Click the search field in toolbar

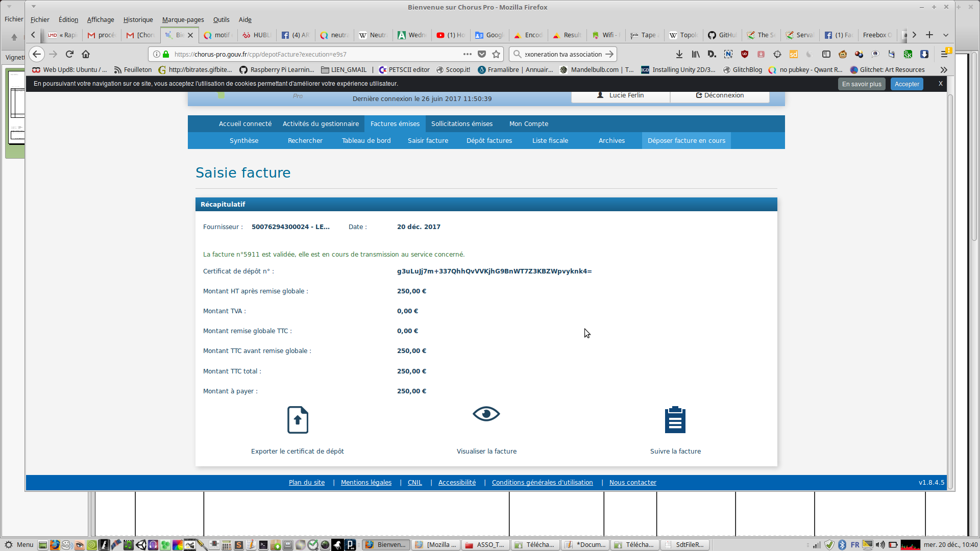click(561, 54)
